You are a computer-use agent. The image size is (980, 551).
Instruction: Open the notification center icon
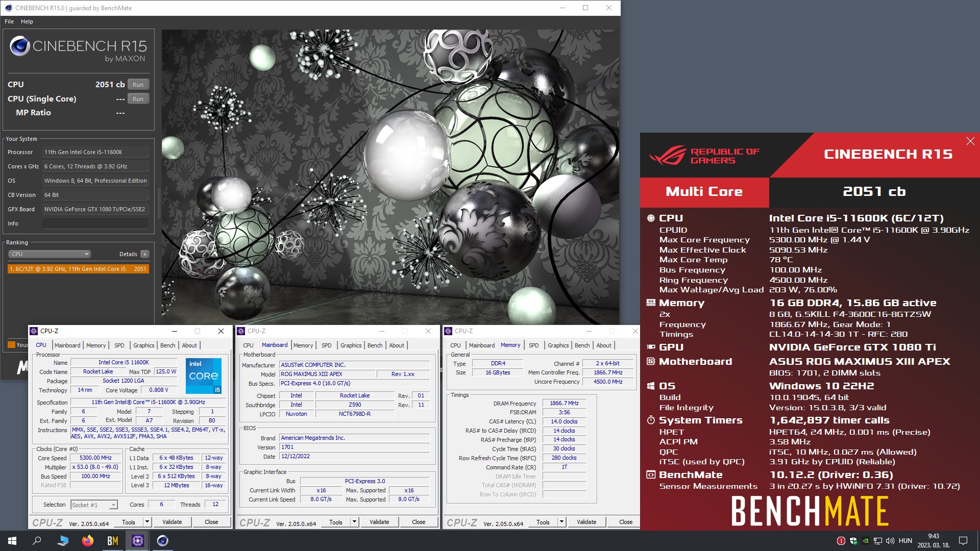(x=963, y=541)
